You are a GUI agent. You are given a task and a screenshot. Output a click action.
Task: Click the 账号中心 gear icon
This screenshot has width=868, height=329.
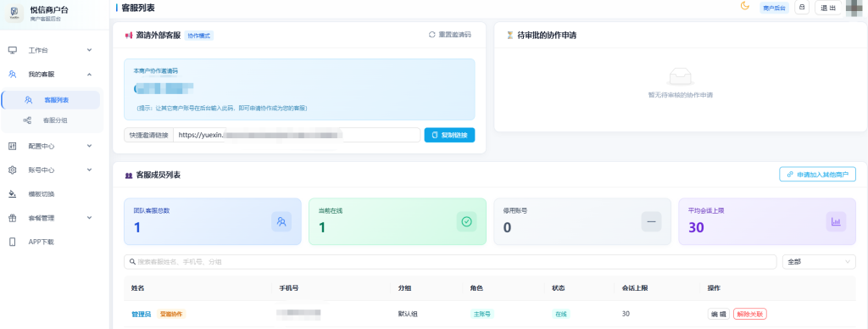tap(13, 170)
